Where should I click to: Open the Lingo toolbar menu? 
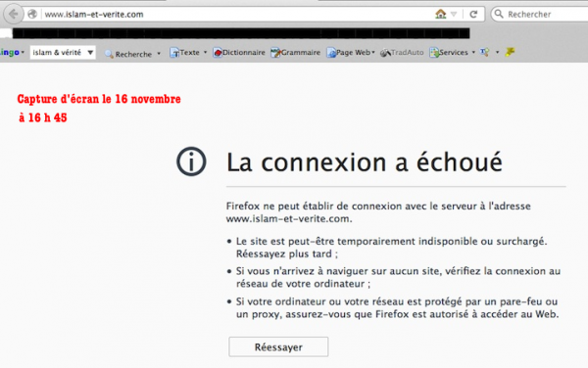coord(12,53)
